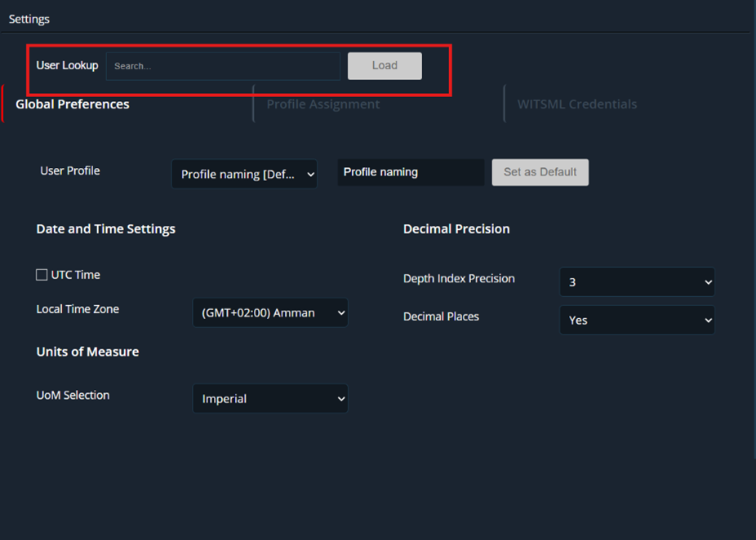756x540 pixels.
Task: Click the Profile naming text field
Action: [x=411, y=172]
